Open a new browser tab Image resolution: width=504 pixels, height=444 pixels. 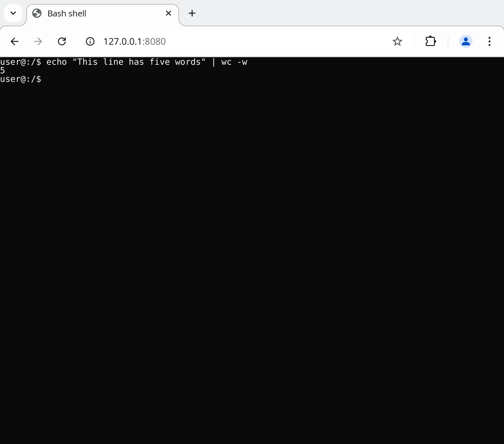[192, 13]
